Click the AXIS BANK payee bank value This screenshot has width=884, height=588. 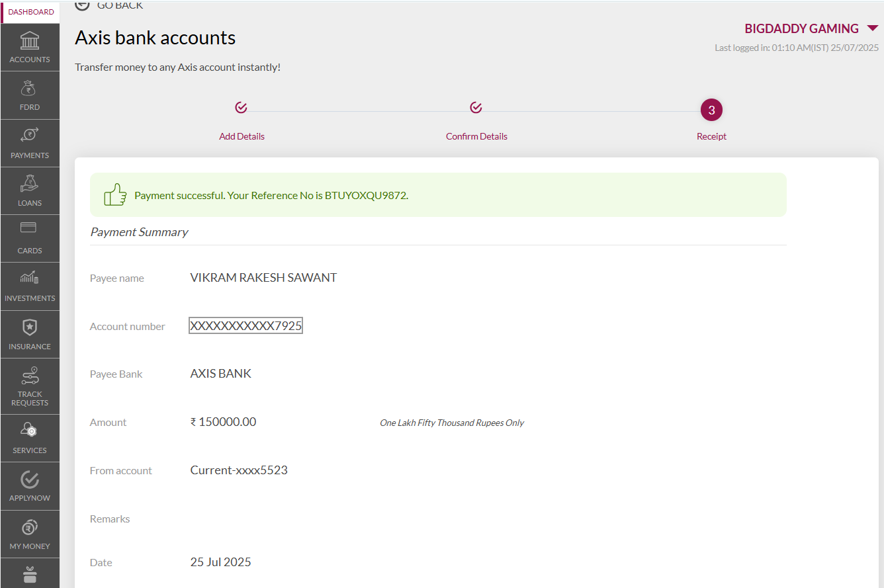point(221,374)
